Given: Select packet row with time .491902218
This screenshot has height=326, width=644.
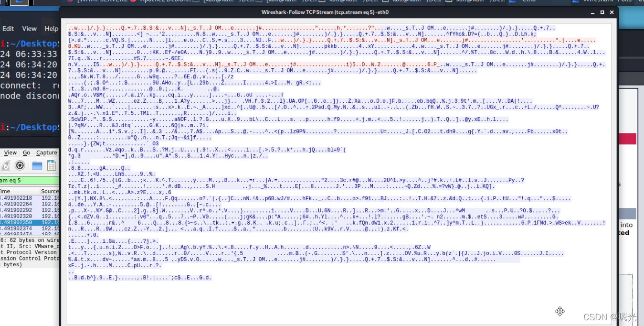Looking at the screenshot, I should pyautogui.click(x=30, y=198).
